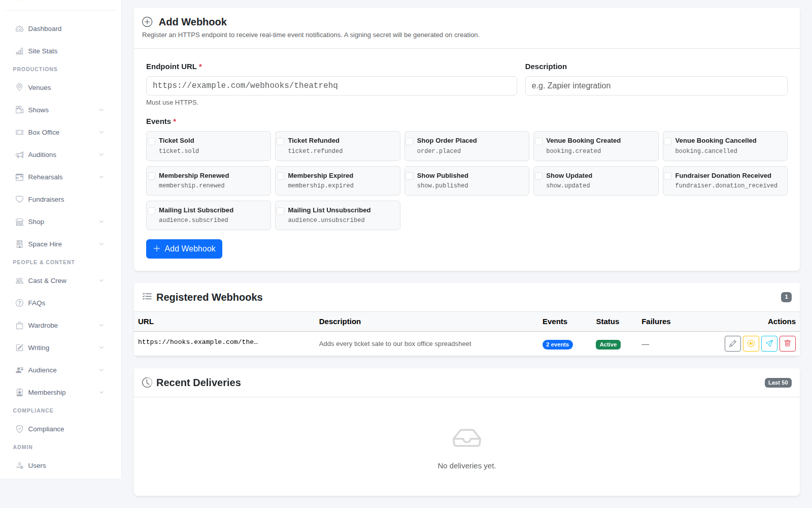Check the Ticket Sold event checkbox
Screen dimensions: 812x508
pos(152,141)
